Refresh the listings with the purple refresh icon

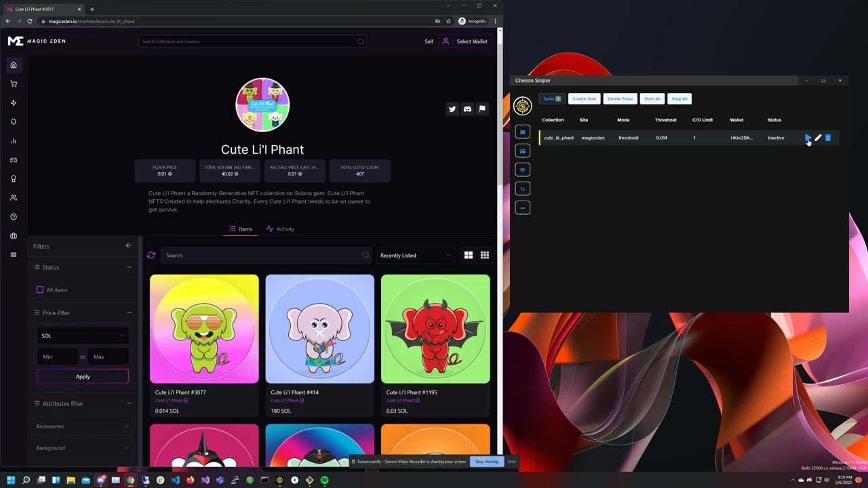151,256
